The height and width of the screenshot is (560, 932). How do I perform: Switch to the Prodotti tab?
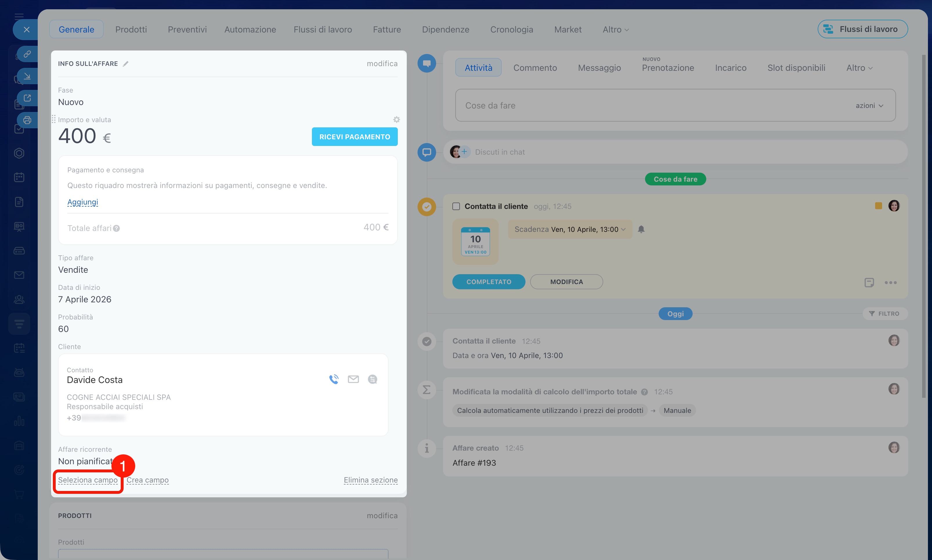tap(131, 29)
